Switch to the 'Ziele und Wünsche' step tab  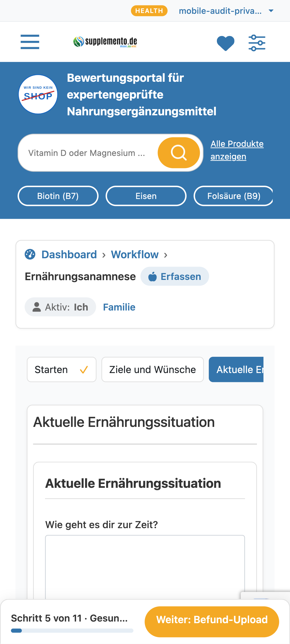click(152, 370)
